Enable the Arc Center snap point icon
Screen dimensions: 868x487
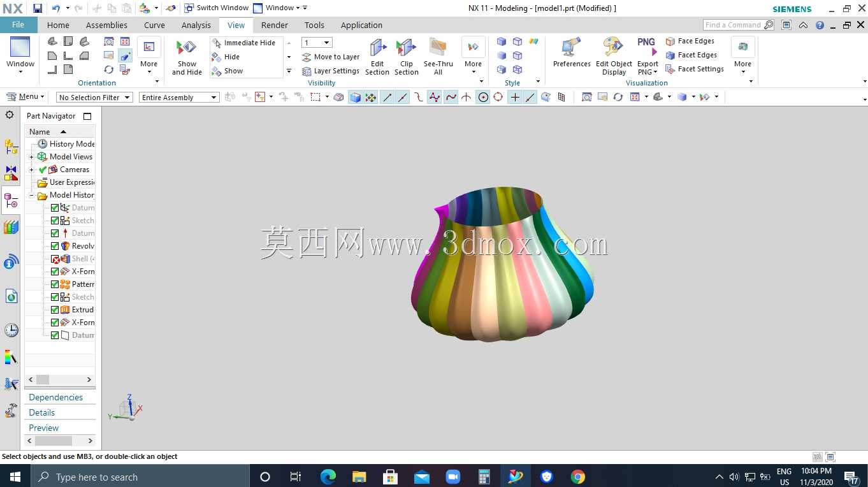click(483, 97)
